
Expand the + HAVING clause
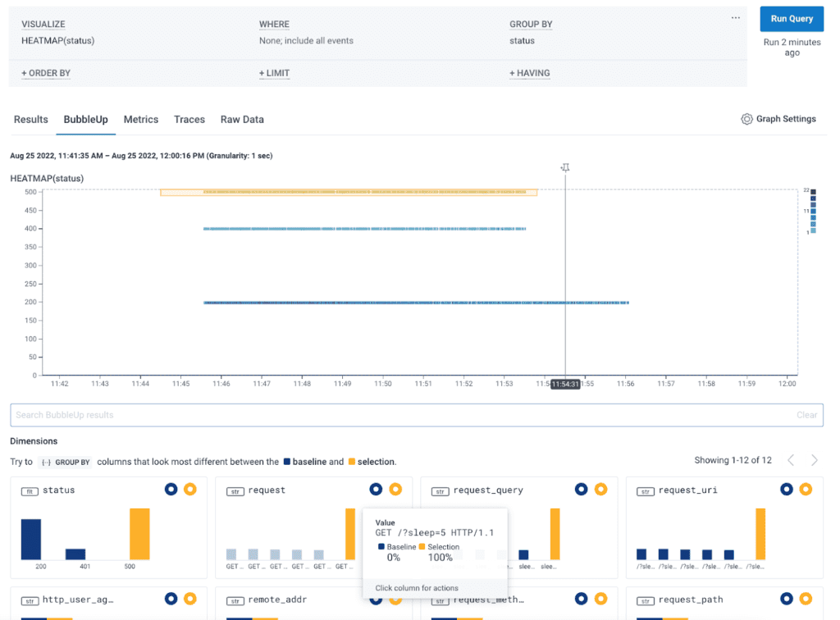tap(529, 73)
